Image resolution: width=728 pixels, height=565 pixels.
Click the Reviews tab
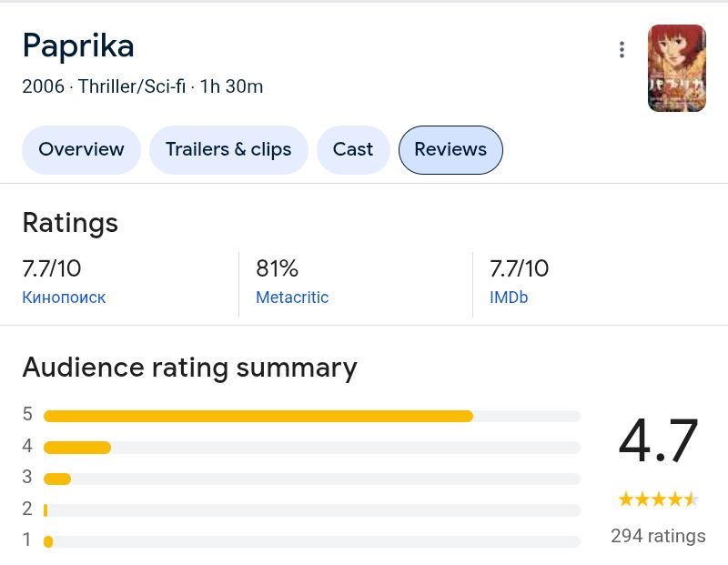pos(450,150)
